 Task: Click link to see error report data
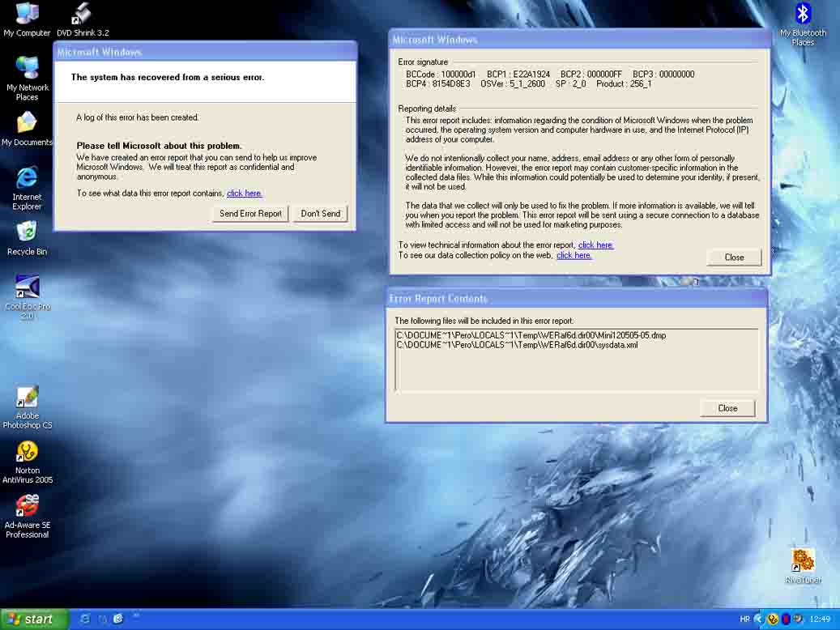point(244,194)
